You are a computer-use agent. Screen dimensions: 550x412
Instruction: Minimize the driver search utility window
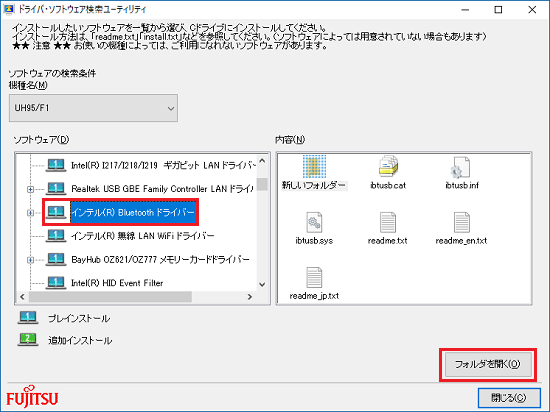click(465, 10)
